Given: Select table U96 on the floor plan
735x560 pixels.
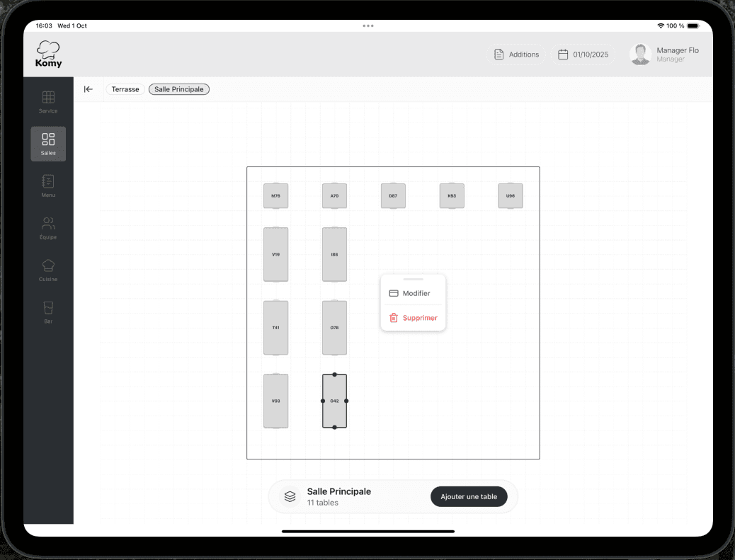Looking at the screenshot, I should coord(511,195).
